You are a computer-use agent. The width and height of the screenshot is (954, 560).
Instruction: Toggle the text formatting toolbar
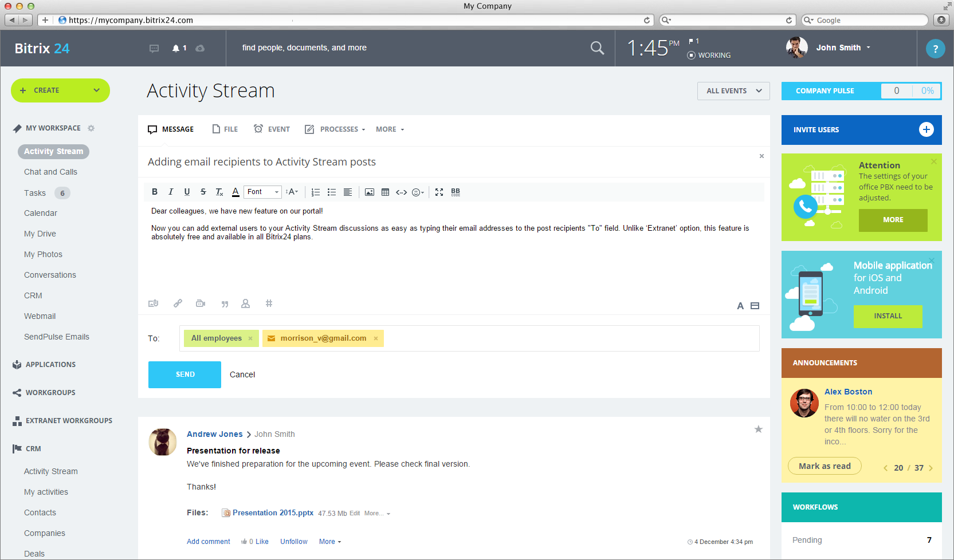click(x=740, y=306)
